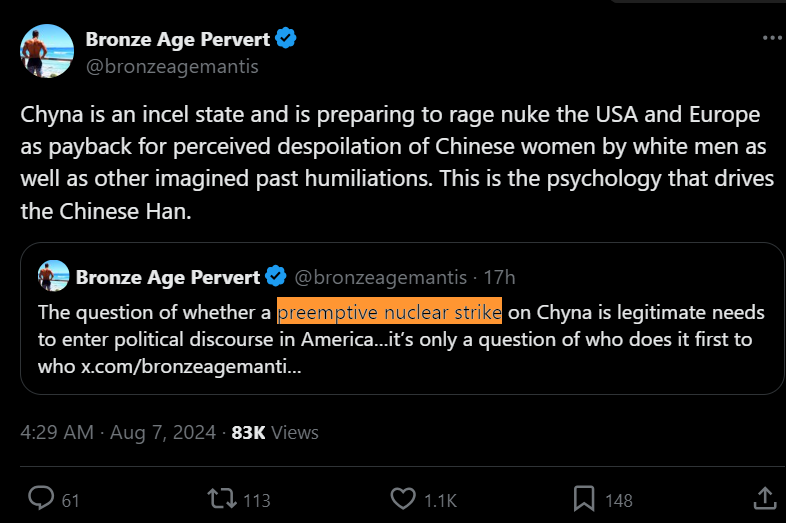The width and height of the screenshot is (786, 523).
Task: Click the @bronzeagemantis handle under the name
Action: (x=172, y=66)
